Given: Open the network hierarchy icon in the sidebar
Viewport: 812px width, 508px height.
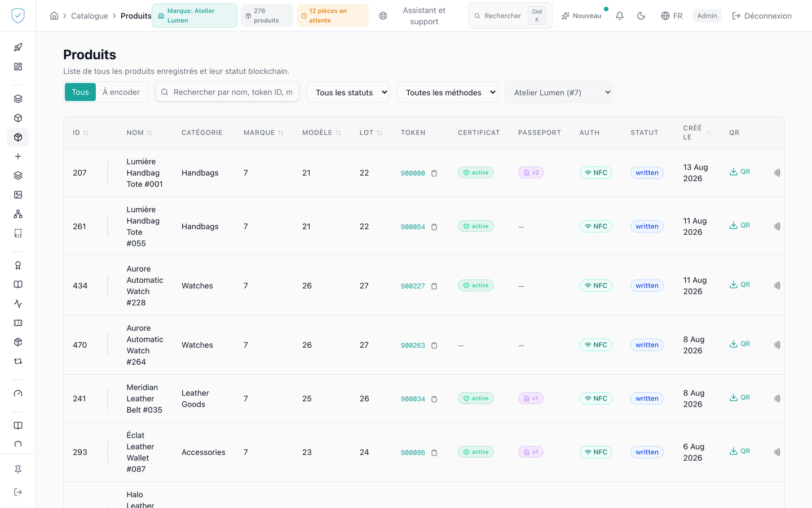Looking at the screenshot, I should [18, 214].
